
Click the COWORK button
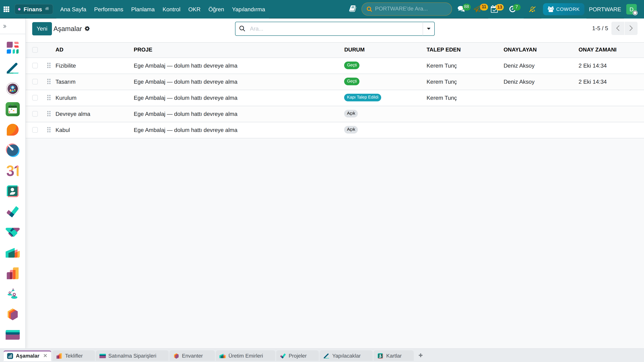pyautogui.click(x=563, y=9)
